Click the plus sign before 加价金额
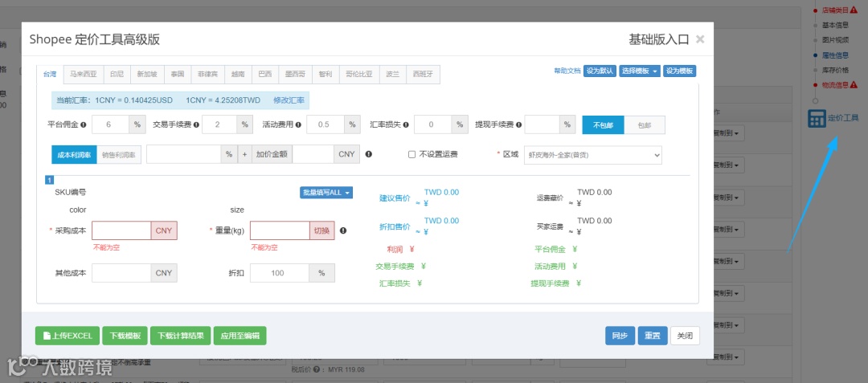868x383 pixels. (x=245, y=154)
